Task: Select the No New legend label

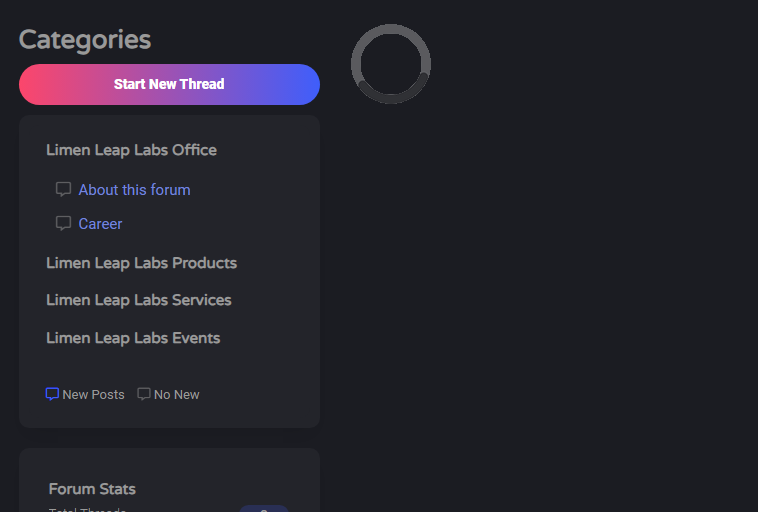Action: (x=176, y=395)
